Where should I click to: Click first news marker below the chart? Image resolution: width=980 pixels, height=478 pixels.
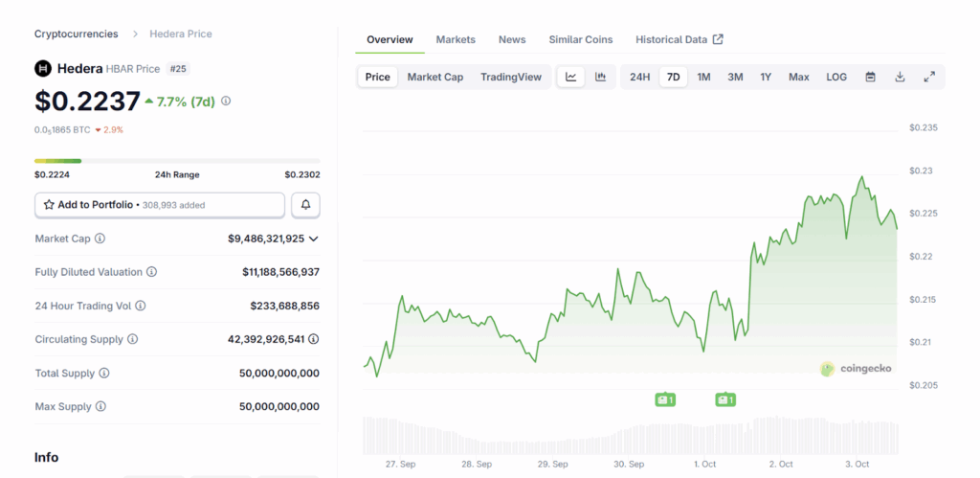click(x=665, y=399)
